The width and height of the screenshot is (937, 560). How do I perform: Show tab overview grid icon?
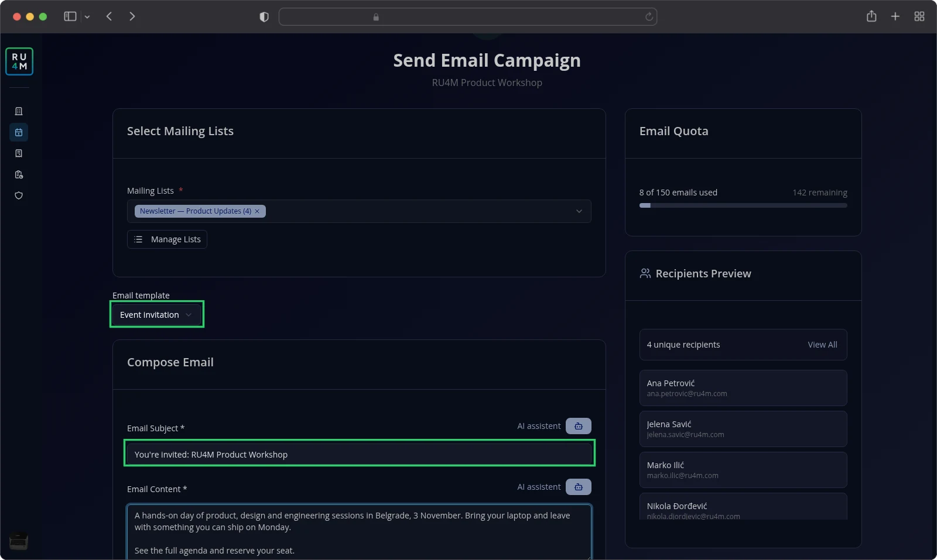(919, 16)
